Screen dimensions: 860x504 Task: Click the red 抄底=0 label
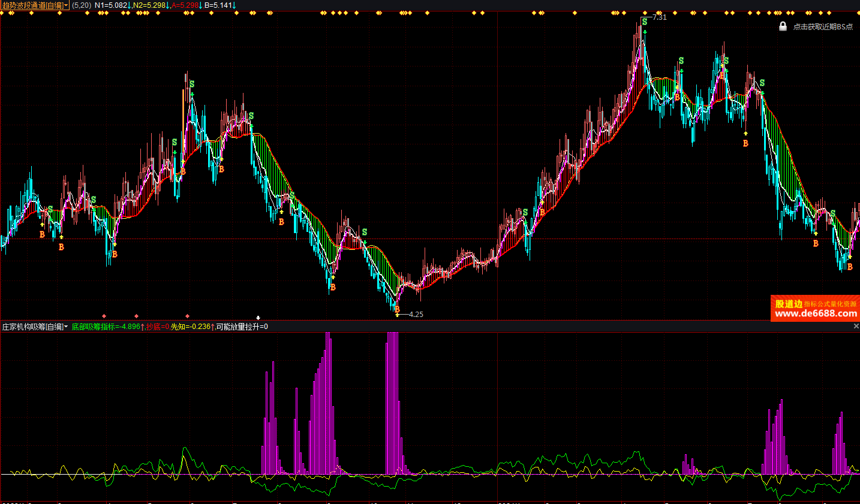pos(158,327)
